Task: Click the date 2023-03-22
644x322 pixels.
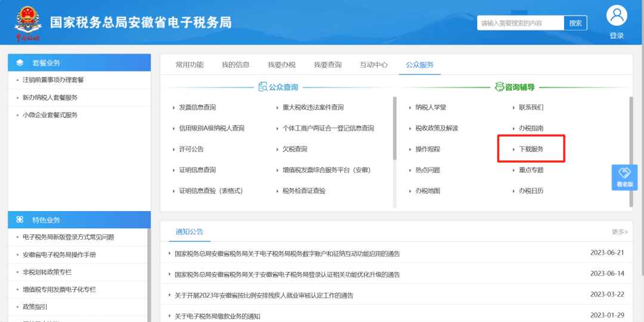Action: coord(607,294)
